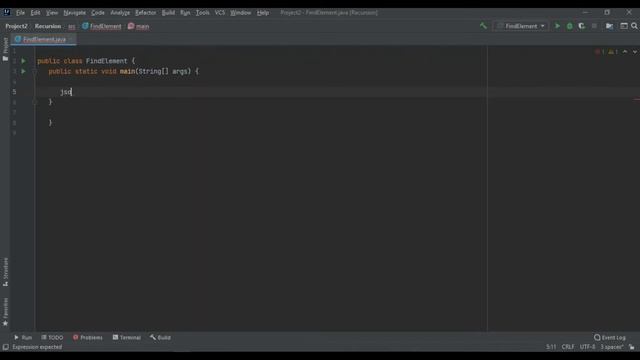Screen dimensions: 640x360
Task: Open the Navigate menu
Action: (74, 13)
